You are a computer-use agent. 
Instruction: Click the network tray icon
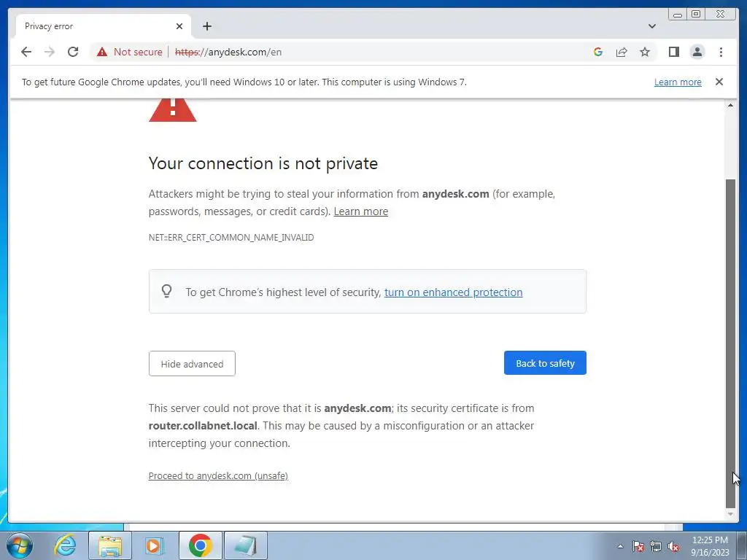(x=656, y=547)
